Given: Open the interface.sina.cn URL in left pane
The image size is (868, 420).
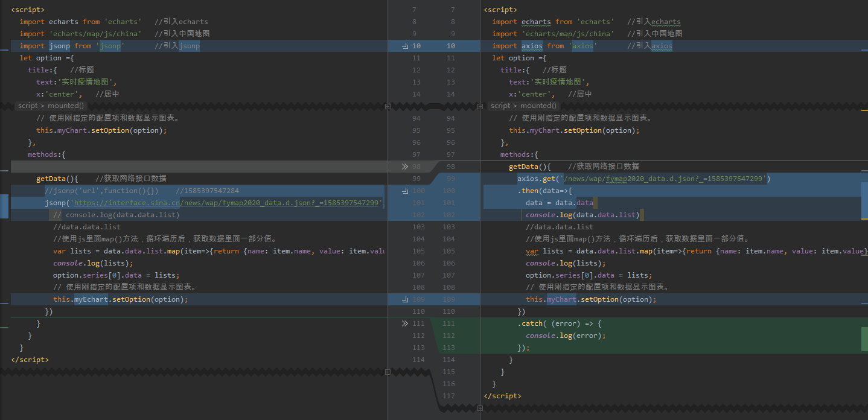Looking at the screenshot, I should point(226,203).
